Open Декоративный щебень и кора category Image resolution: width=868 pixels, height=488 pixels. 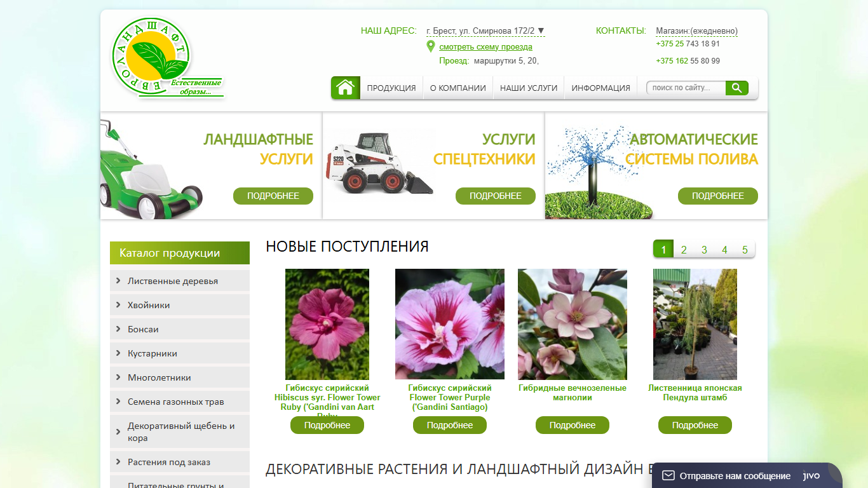181,431
